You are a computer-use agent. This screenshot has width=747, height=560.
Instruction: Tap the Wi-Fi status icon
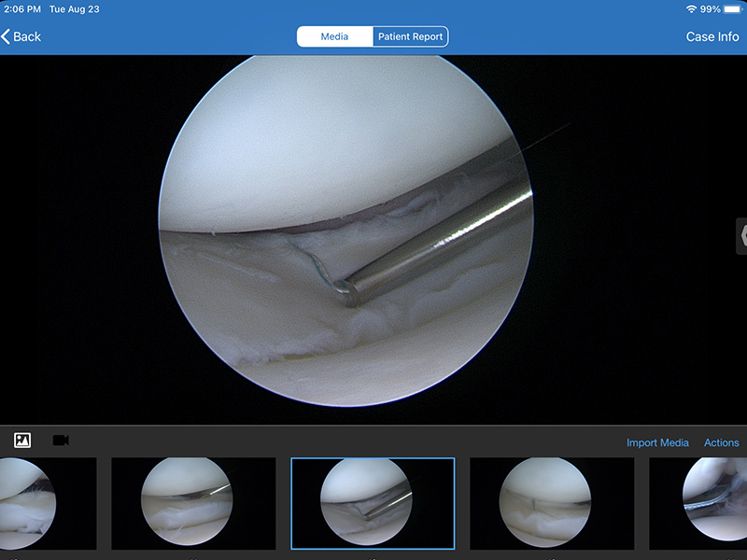point(691,9)
